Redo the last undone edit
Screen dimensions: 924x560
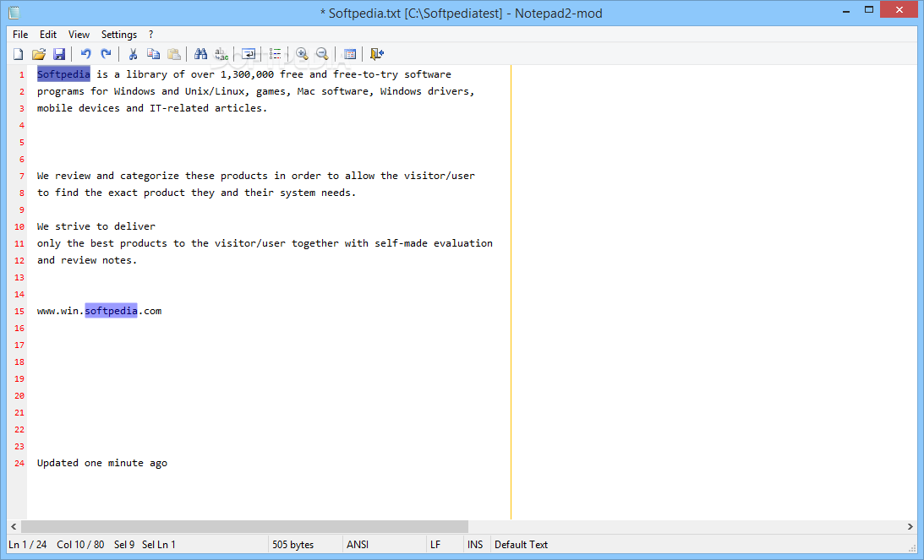coord(106,54)
